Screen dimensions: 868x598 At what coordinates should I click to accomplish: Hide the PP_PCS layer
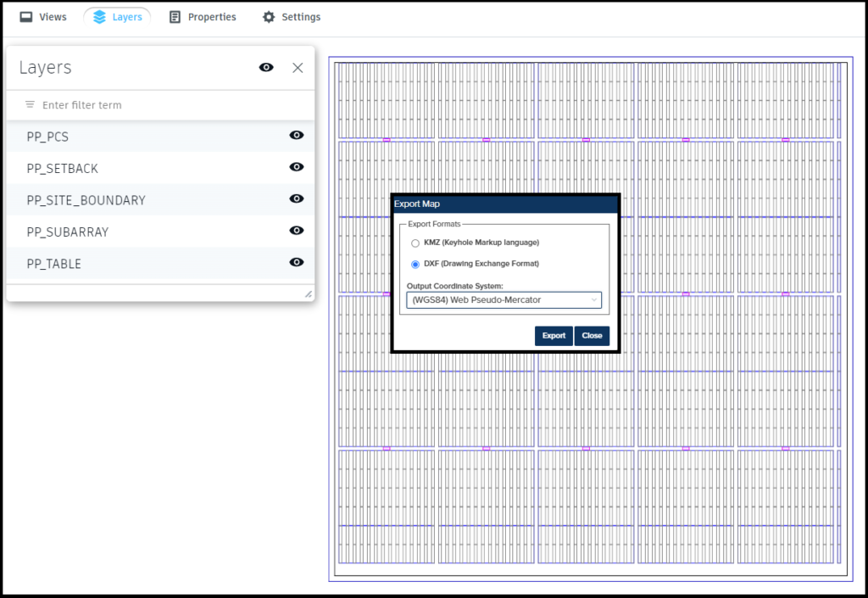[297, 135]
